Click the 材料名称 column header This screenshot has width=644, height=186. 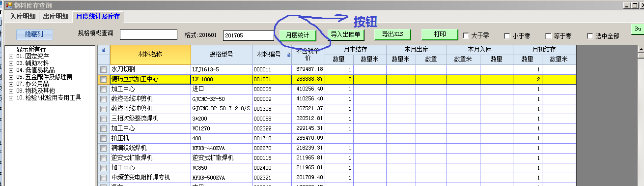[x=150, y=55]
